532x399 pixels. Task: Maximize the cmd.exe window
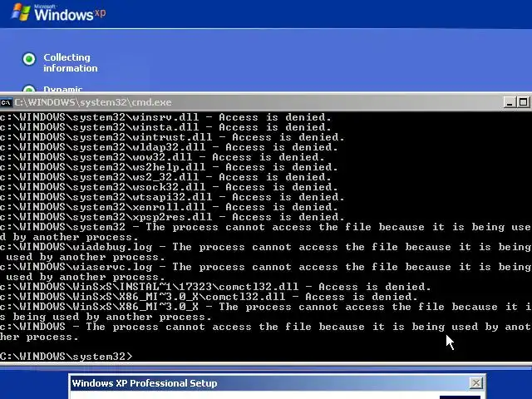(523, 102)
